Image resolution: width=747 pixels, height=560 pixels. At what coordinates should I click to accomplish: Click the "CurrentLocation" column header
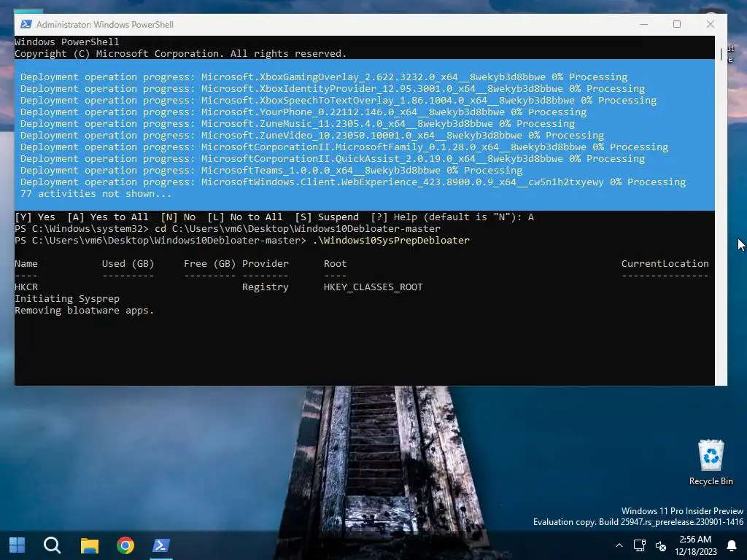point(665,264)
